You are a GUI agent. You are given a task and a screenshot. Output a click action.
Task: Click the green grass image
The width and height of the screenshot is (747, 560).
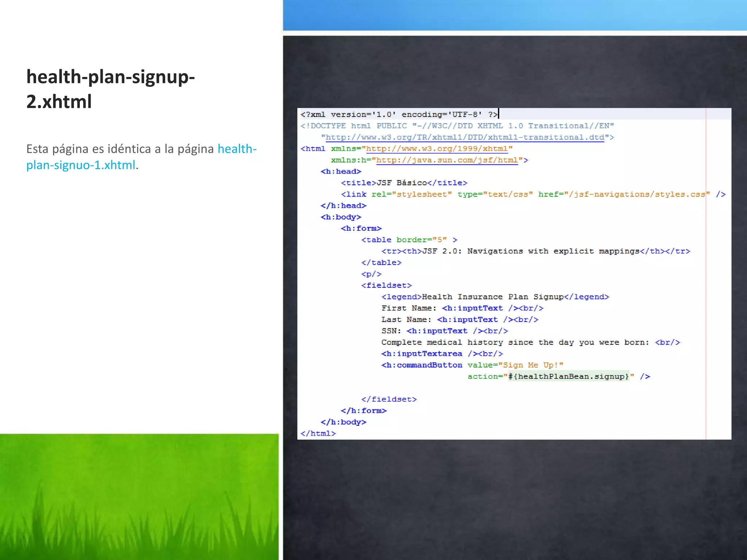139,496
